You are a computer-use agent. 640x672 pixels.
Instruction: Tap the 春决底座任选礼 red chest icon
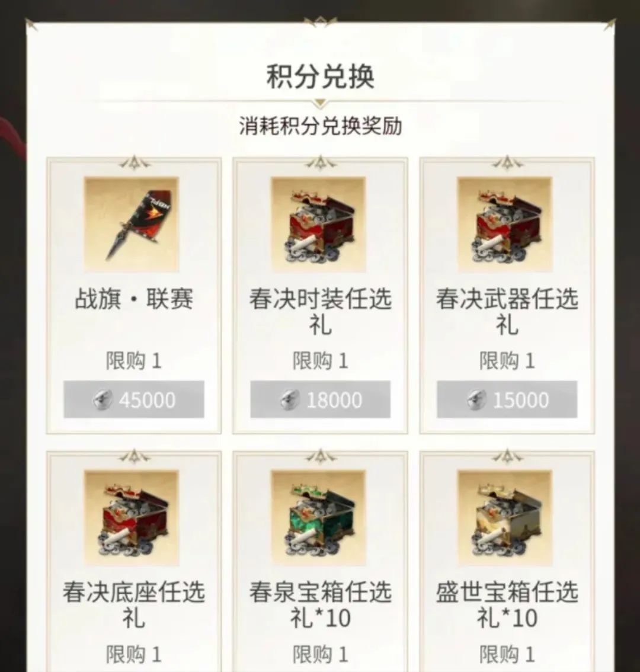[132, 518]
